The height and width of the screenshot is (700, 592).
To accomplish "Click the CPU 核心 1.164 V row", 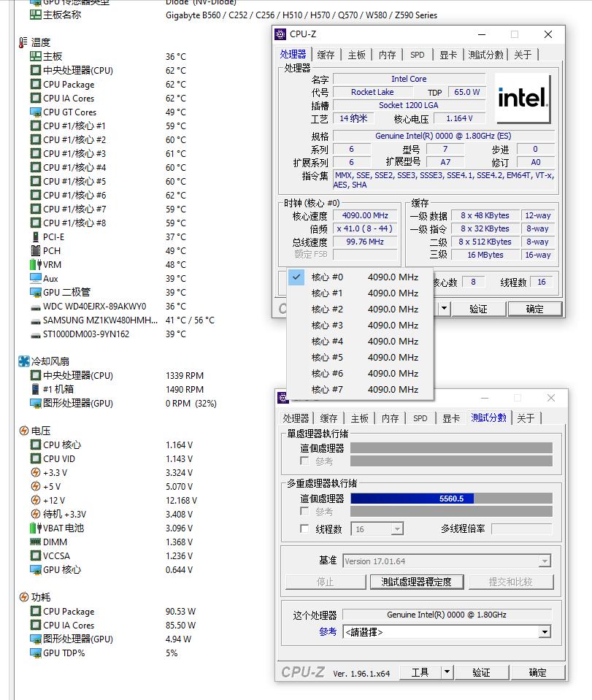I will [112, 445].
